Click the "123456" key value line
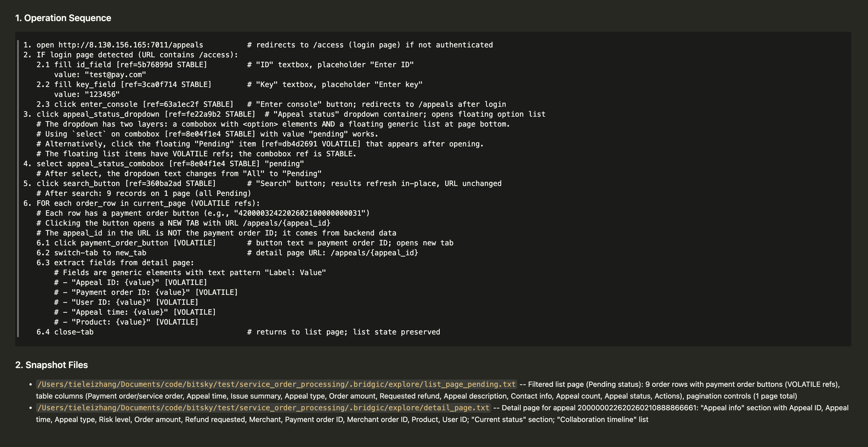This screenshot has height=447, width=868. point(102,94)
